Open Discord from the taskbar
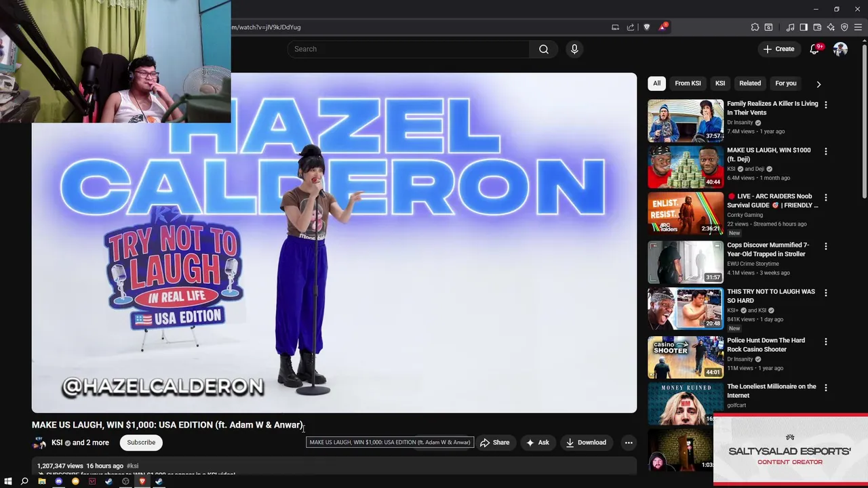 coord(58,481)
